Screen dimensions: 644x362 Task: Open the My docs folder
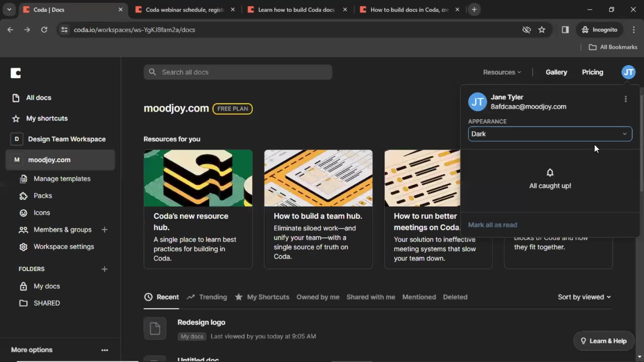click(47, 286)
